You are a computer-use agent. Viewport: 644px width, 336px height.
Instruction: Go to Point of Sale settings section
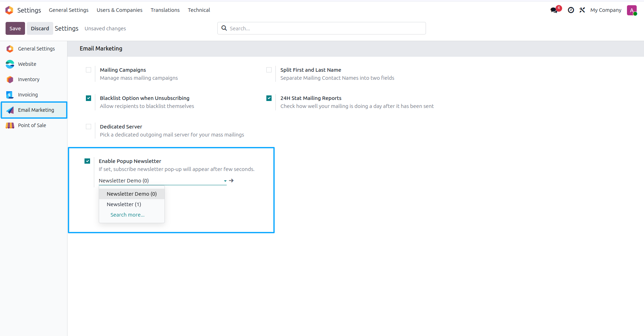click(34, 125)
